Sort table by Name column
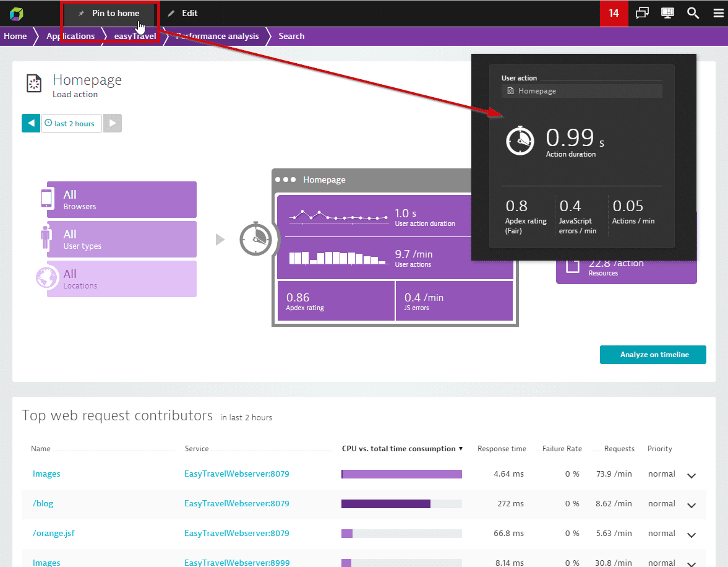 point(41,449)
